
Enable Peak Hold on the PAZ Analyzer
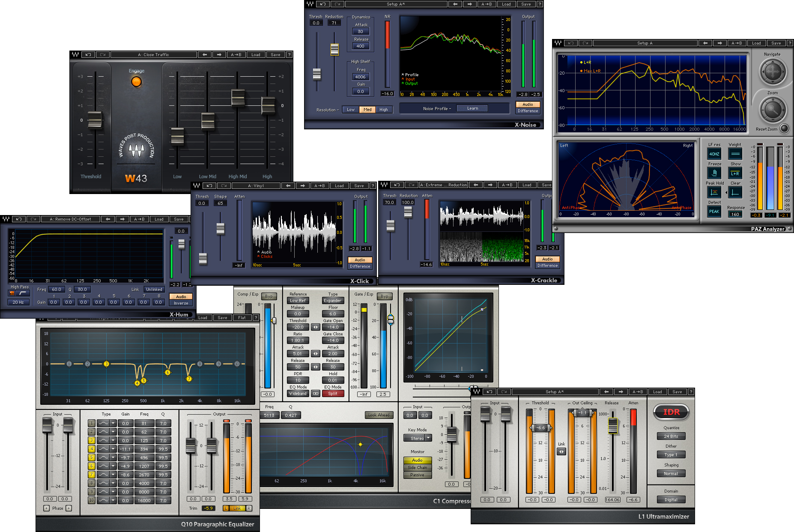click(714, 192)
